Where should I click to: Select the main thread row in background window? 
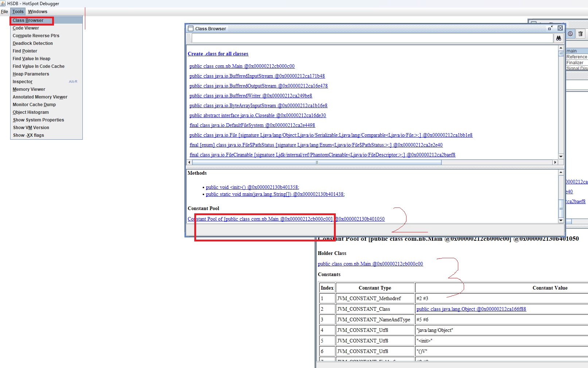click(577, 51)
